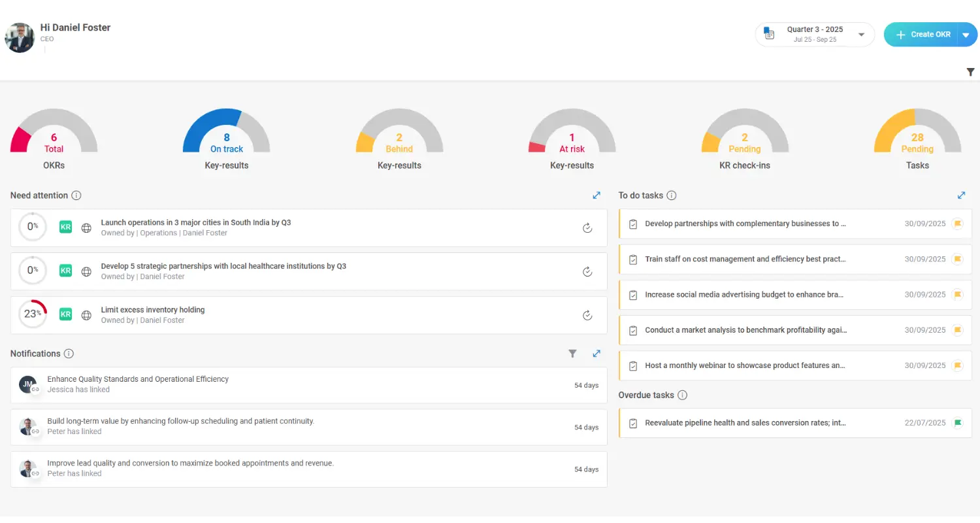Expand the To do tasks panel
This screenshot has height=523, width=980.
point(961,195)
